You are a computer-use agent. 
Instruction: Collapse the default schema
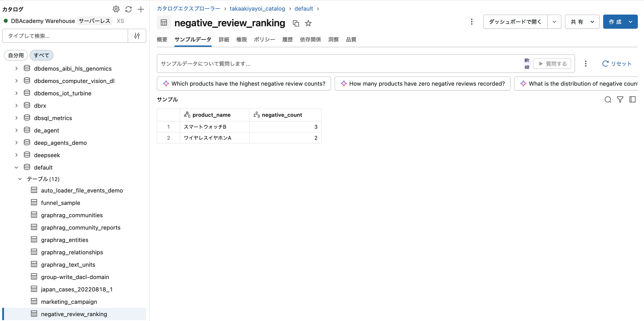(16, 167)
